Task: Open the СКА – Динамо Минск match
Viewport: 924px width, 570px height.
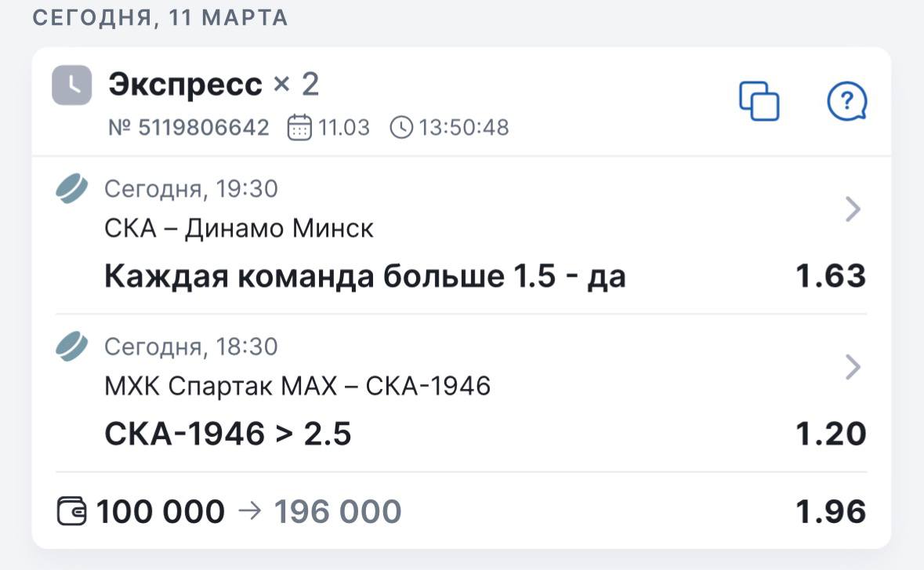Action: pos(239,228)
